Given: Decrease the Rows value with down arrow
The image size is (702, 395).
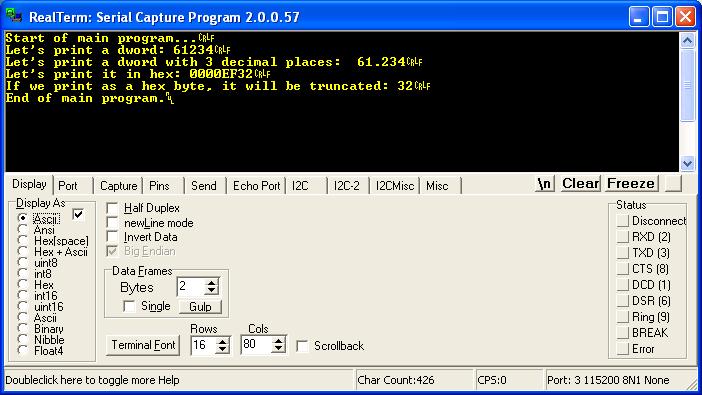Looking at the screenshot, I should tap(223, 349).
